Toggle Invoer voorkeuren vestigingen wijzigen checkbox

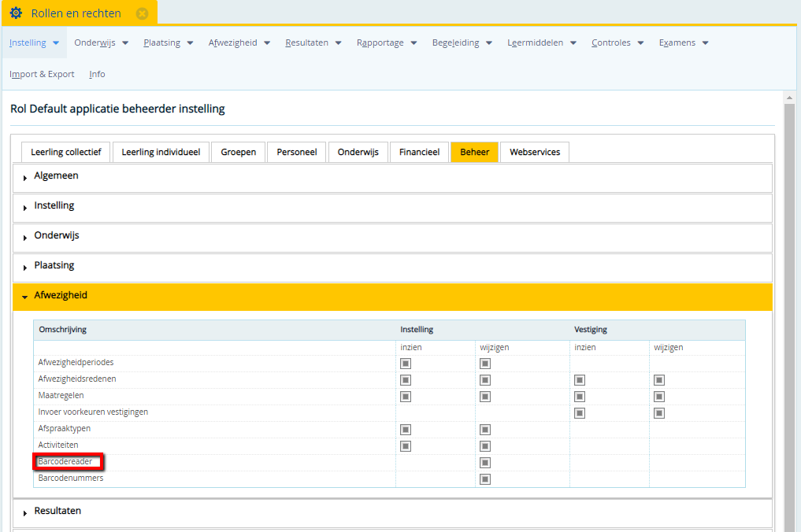coord(659,413)
